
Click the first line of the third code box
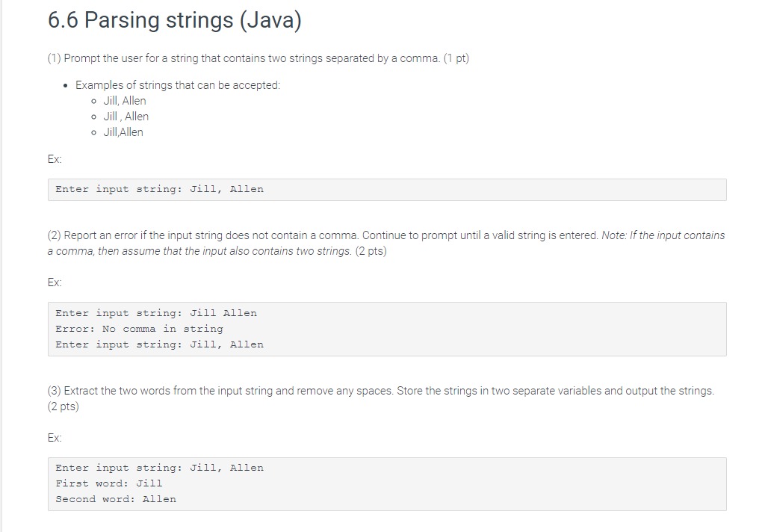(159, 468)
